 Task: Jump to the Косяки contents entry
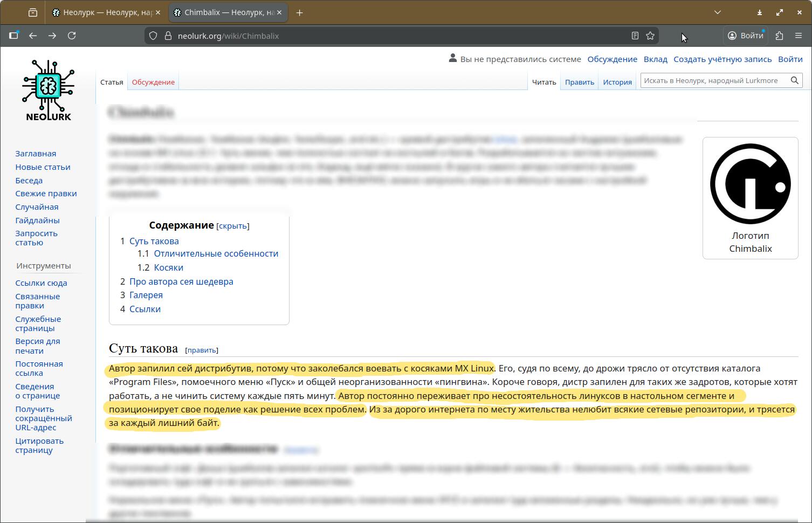pyautogui.click(x=169, y=267)
